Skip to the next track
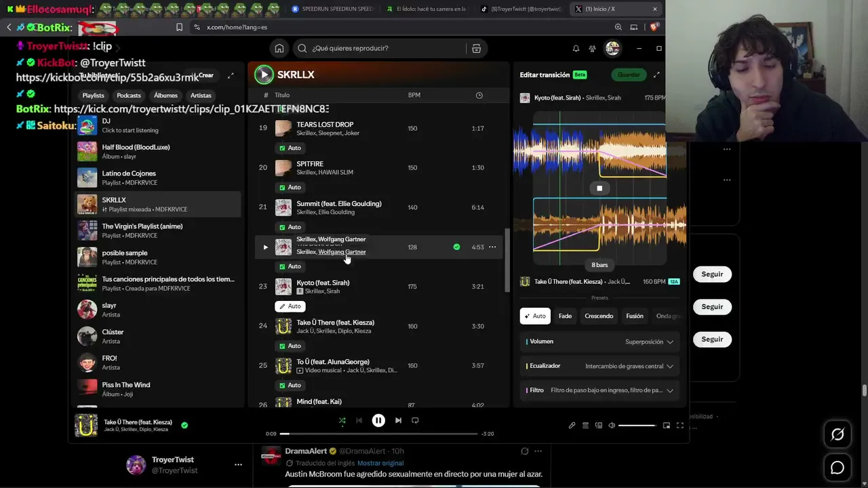The height and width of the screenshot is (488, 868). click(398, 420)
